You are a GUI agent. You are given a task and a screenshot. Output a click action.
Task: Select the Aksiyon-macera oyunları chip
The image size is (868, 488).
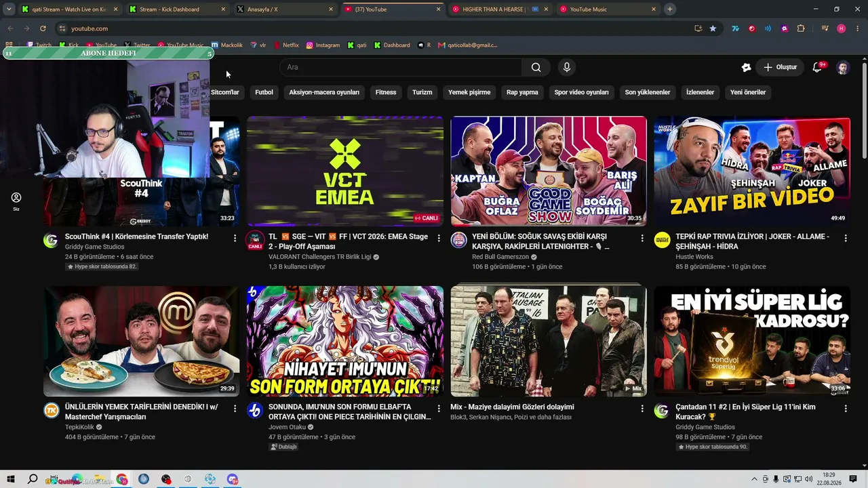coord(324,92)
